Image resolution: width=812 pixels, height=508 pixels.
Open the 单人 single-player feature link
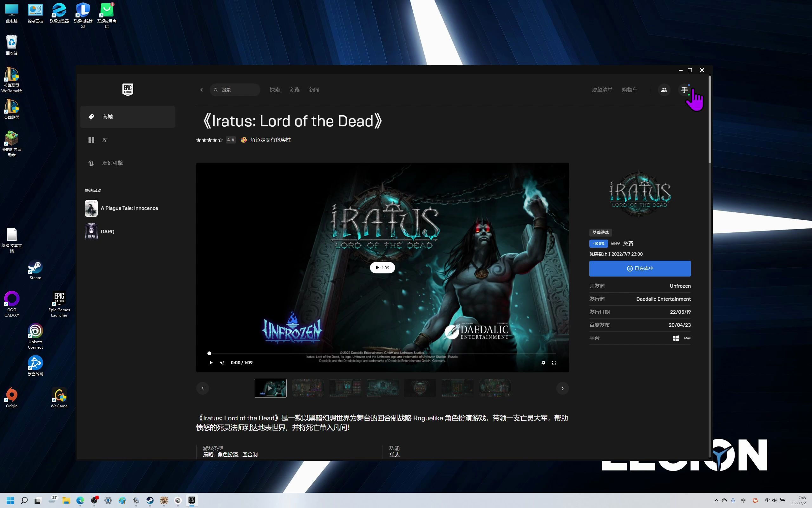tap(395, 455)
